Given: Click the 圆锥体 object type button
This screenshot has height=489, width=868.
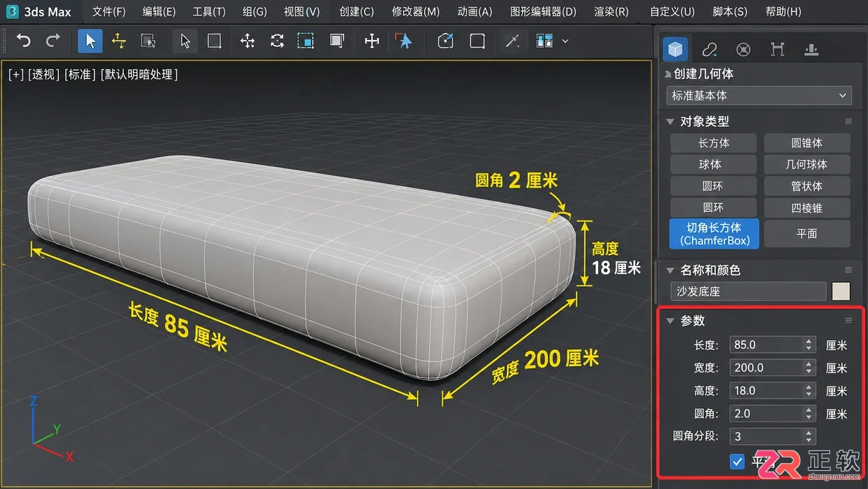Looking at the screenshot, I should (806, 143).
